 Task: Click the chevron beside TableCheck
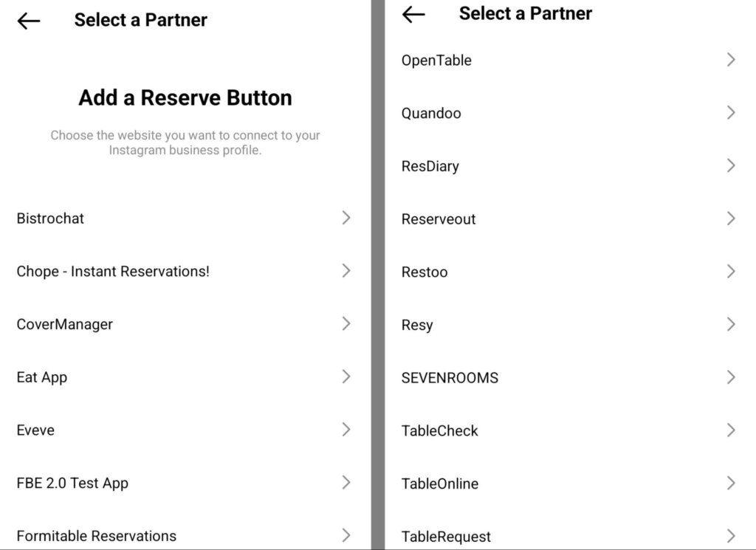(731, 430)
